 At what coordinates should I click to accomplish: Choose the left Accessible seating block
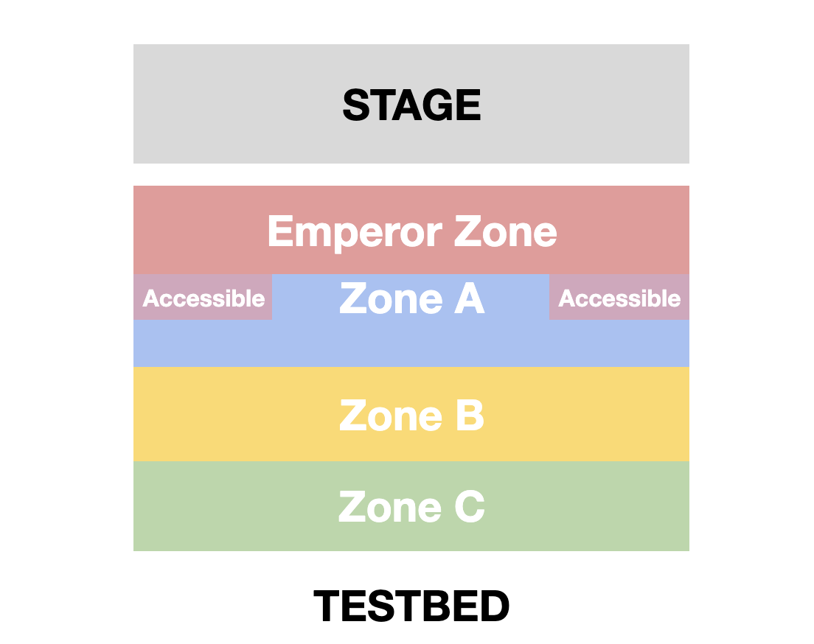coord(203,298)
